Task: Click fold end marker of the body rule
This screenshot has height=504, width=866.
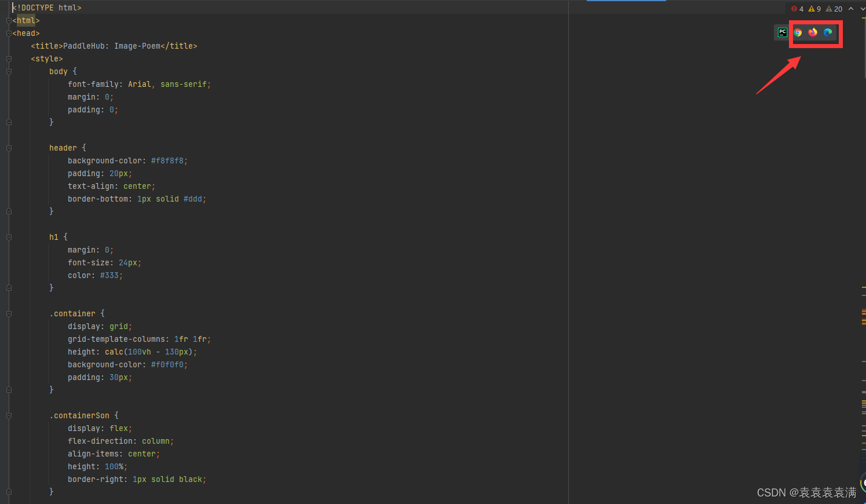Action: [x=9, y=122]
